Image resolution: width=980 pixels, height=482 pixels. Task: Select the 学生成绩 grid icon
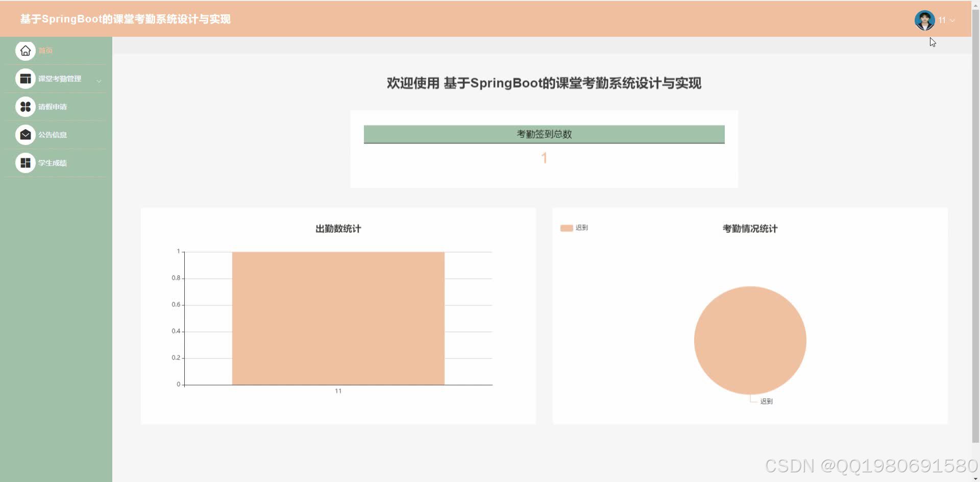point(25,162)
